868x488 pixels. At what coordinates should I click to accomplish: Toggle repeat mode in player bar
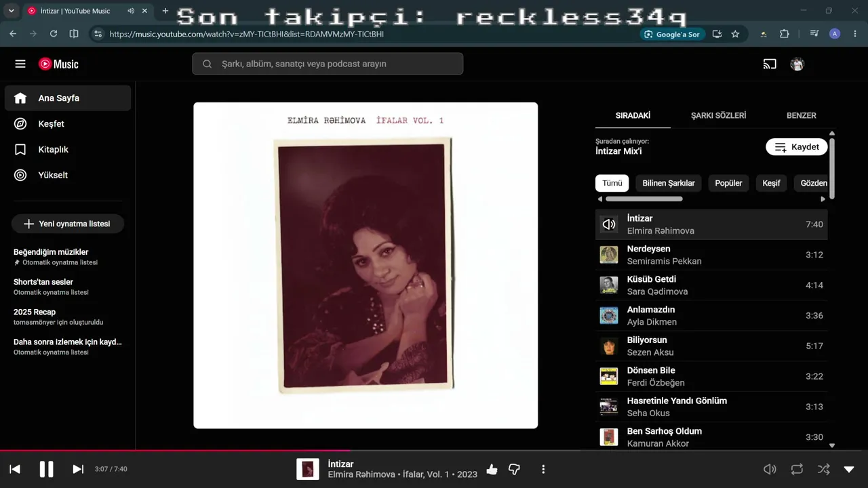click(x=797, y=469)
